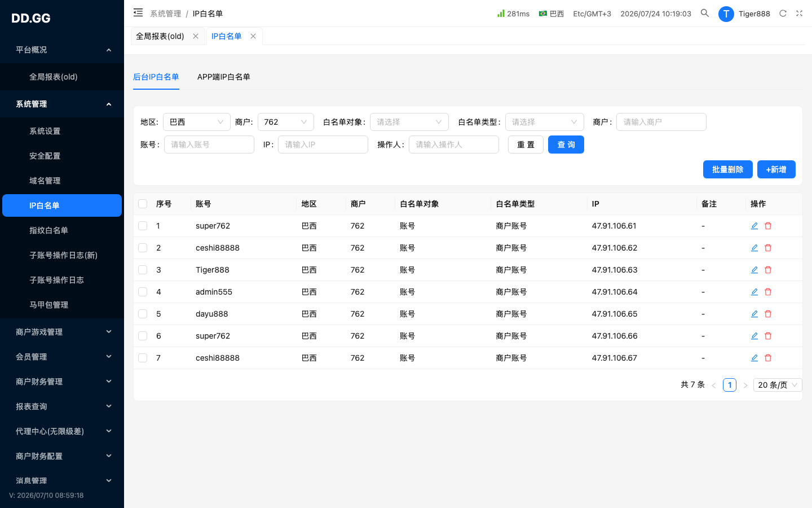Tick the checkbox for row 2 ceshi88888
The image size is (812, 508).
coord(143,248)
